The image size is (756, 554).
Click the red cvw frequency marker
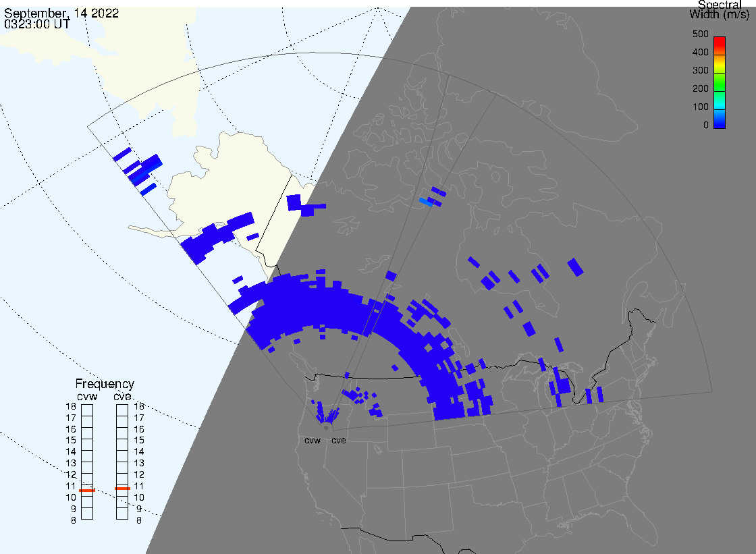click(87, 491)
